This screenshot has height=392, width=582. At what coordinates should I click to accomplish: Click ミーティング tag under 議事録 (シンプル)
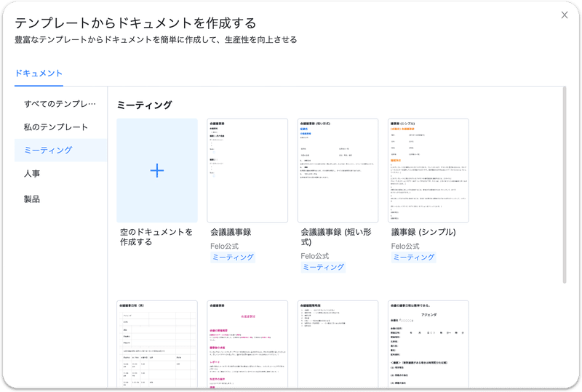413,257
